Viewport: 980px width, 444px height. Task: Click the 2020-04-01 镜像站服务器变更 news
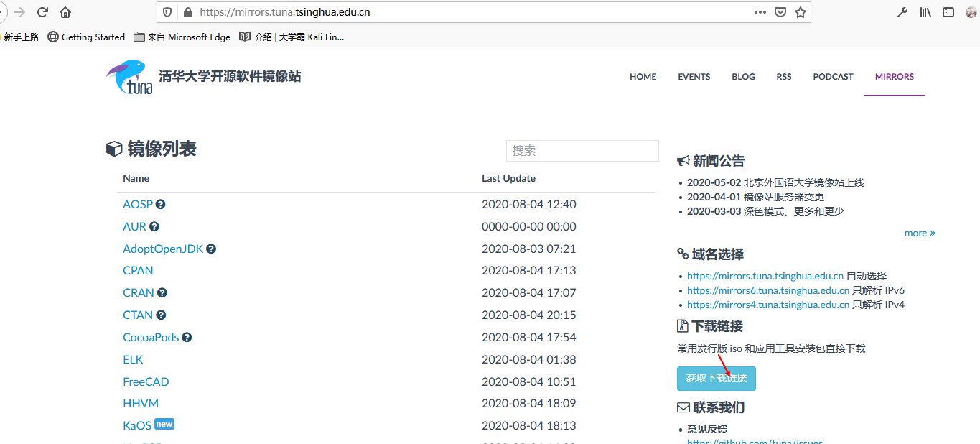[755, 197]
